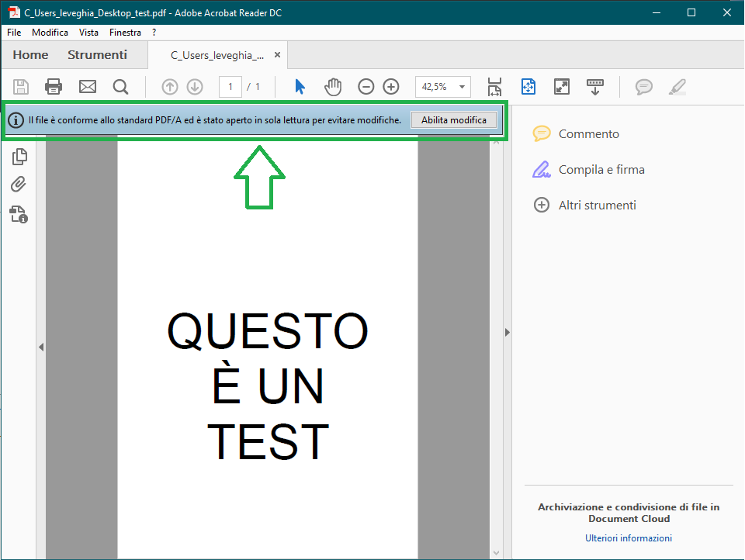Open Altri strumenti plus entry
Screen dimensions: 745x560
click(x=584, y=206)
